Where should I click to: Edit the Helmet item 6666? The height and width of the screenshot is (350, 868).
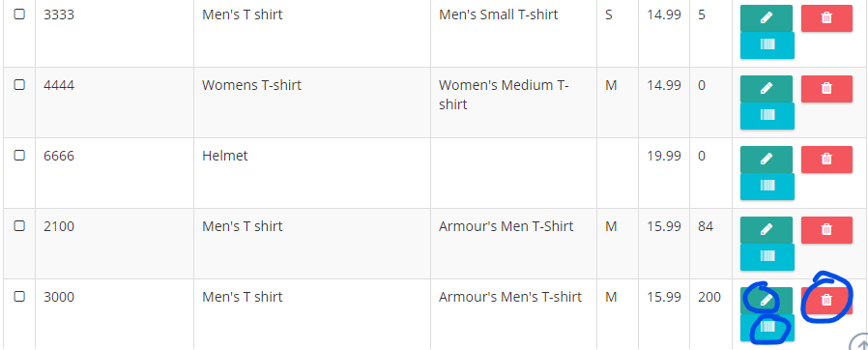pos(767,160)
